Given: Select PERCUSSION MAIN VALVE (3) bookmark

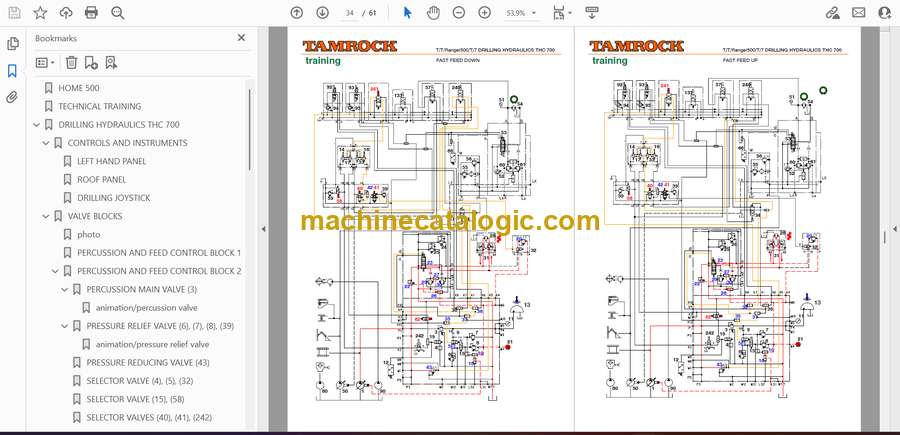Looking at the screenshot, I should (x=141, y=289).
